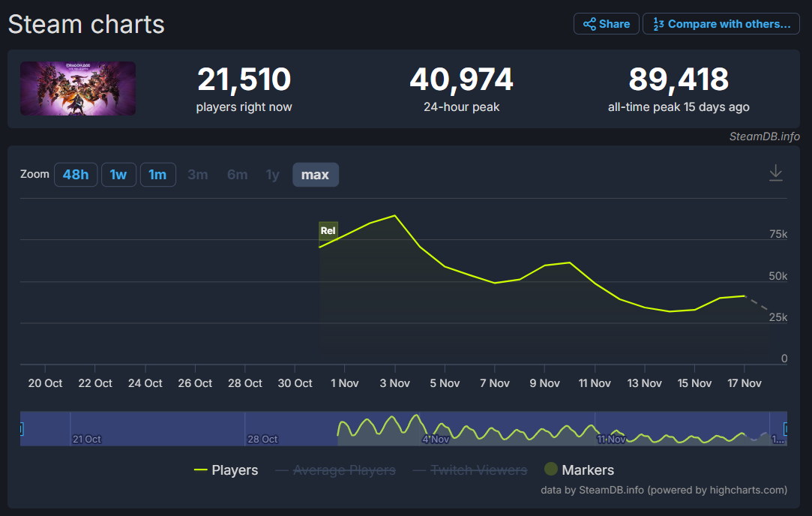Screen dimensions: 812x516
Task: Set chart zoom to 48h
Action: [x=76, y=175]
